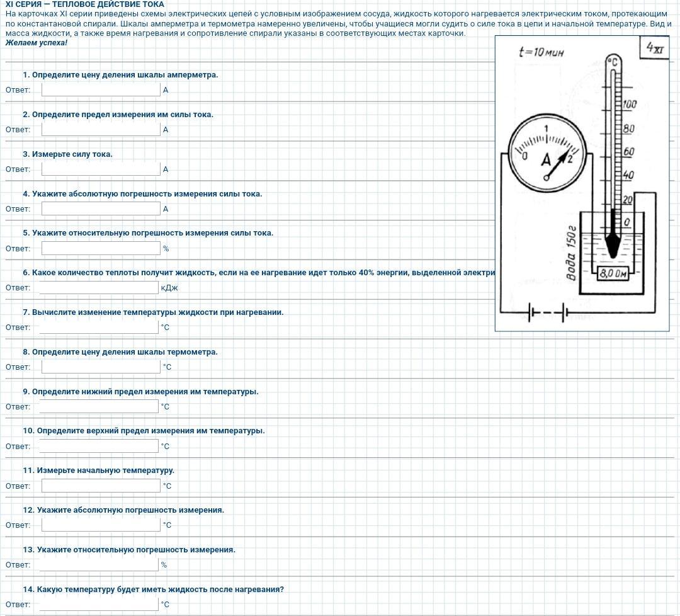Click answer field for question 10 upper limit

coord(99,447)
